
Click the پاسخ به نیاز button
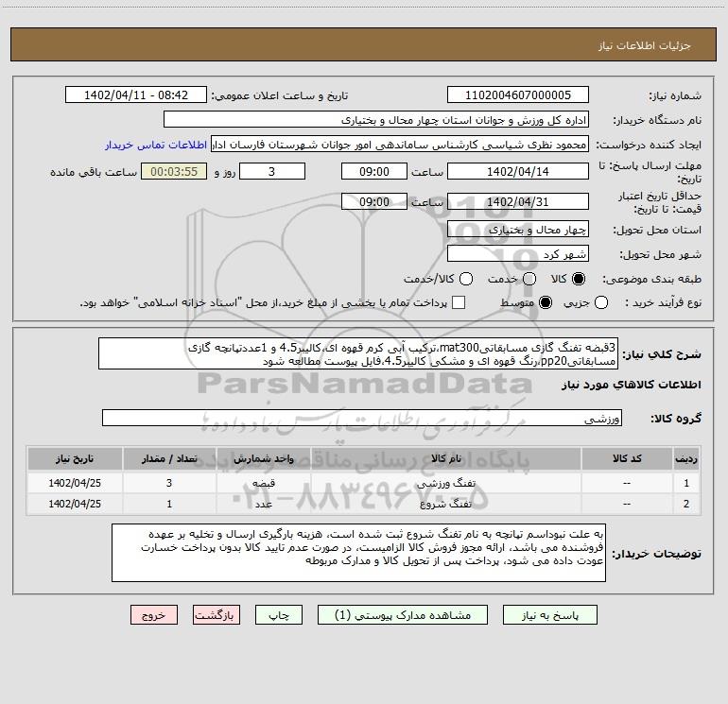549,615
